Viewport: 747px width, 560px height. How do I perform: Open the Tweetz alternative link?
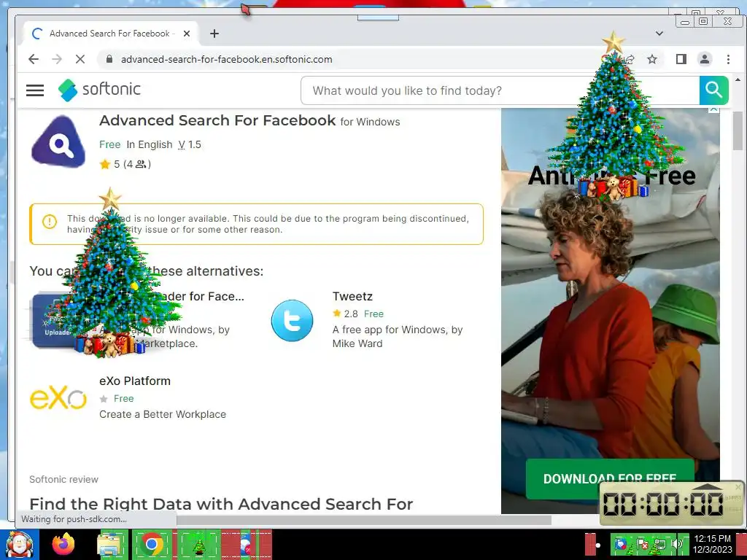tap(352, 296)
